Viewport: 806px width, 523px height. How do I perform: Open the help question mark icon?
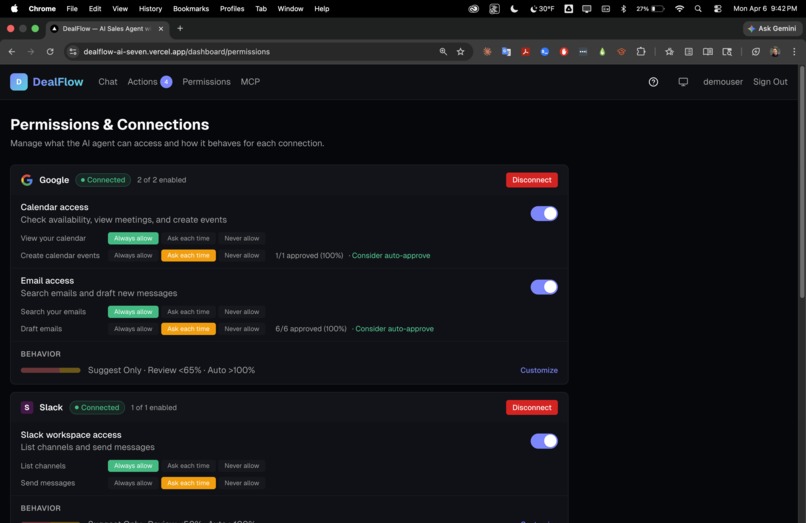653,82
